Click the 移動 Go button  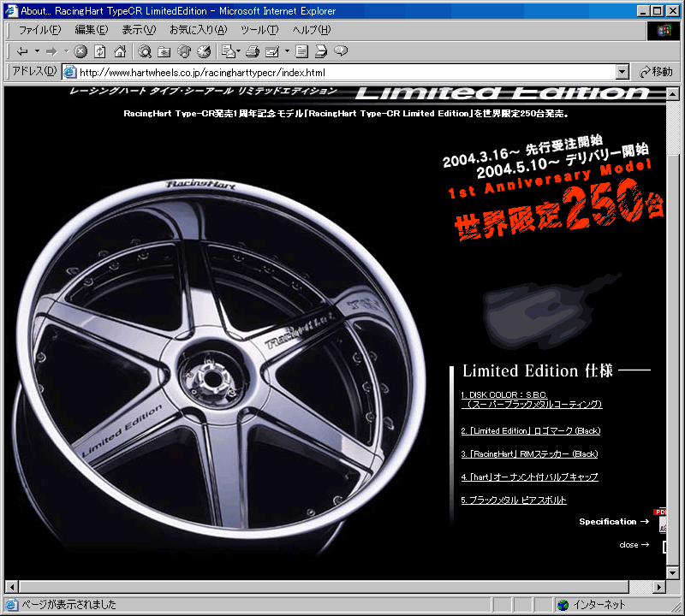tap(656, 72)
